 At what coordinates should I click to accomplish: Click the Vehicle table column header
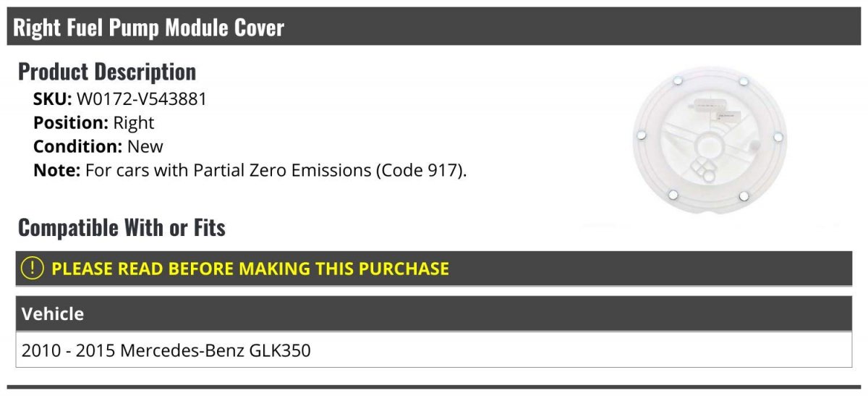click(53, 314)
